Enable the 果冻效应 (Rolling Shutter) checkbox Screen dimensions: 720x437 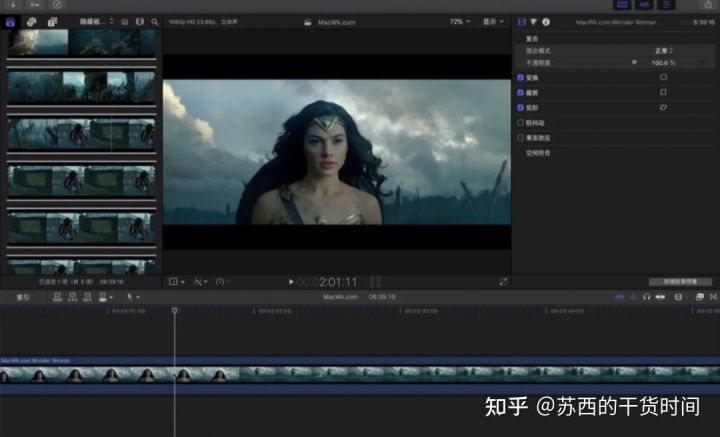click(x=520, y=137)
